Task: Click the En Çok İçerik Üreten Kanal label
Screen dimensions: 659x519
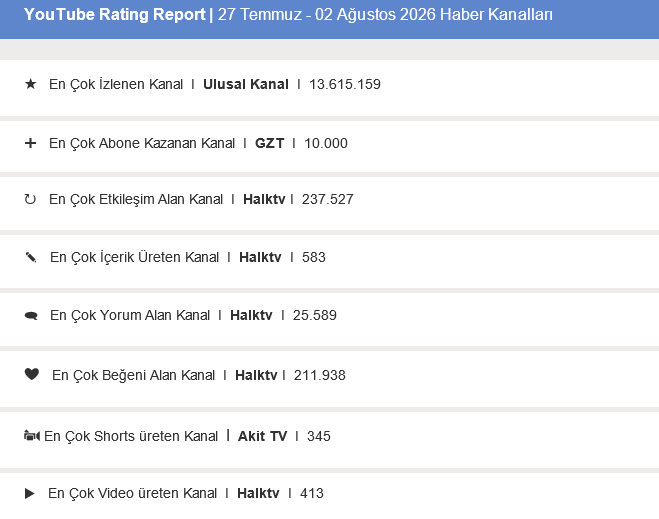Action: [134, 257]
